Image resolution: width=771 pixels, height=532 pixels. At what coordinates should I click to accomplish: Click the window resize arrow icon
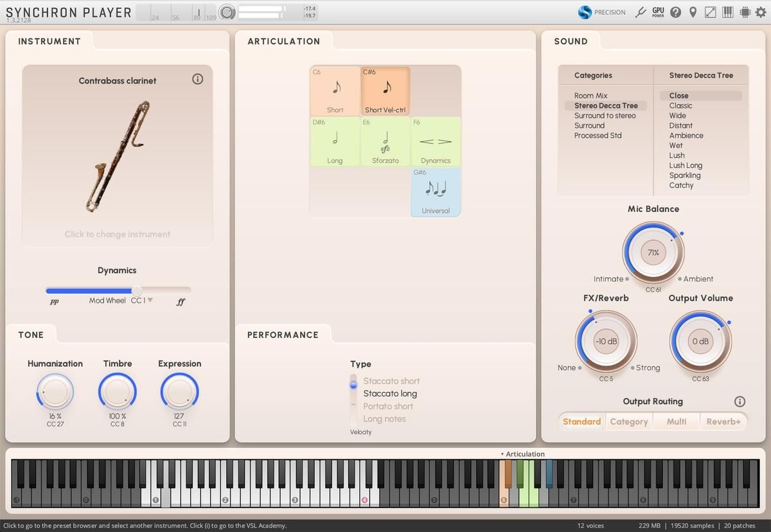click(x=711, y=12)
